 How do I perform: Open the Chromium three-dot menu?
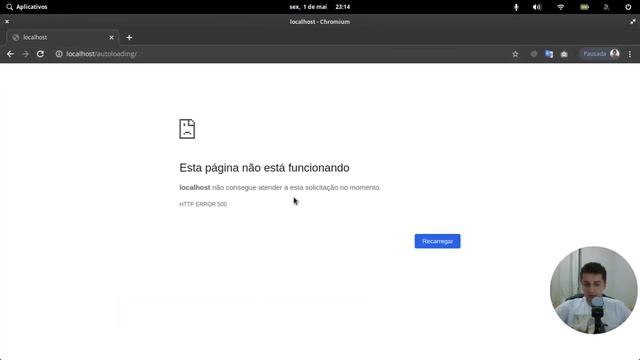tap(630, 54)
